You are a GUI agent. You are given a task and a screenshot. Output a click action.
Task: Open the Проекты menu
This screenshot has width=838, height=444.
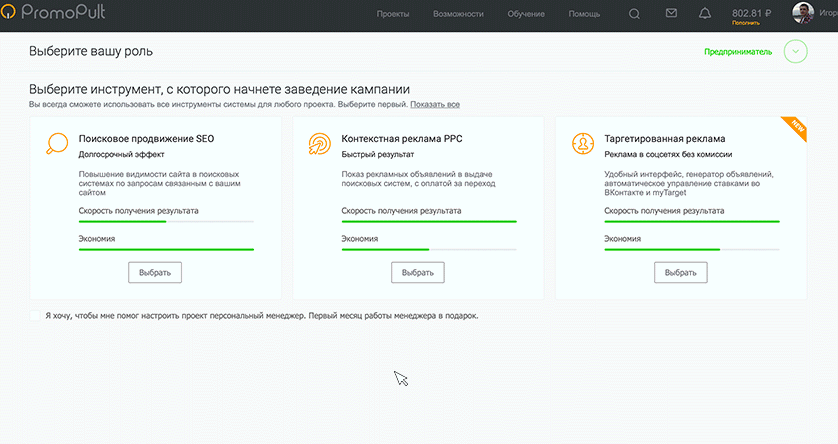pyautogui.click(x=393, y=14)
